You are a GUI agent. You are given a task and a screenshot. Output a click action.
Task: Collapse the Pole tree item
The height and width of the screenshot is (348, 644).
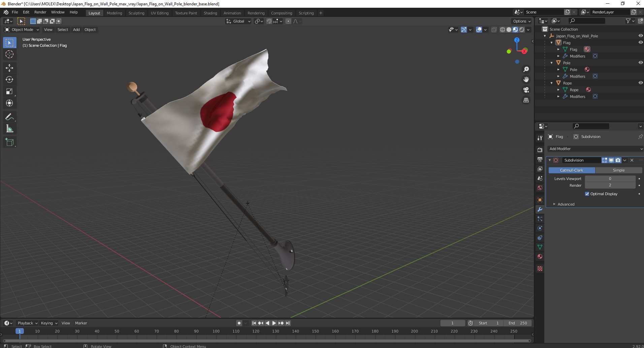coord(551,63)
